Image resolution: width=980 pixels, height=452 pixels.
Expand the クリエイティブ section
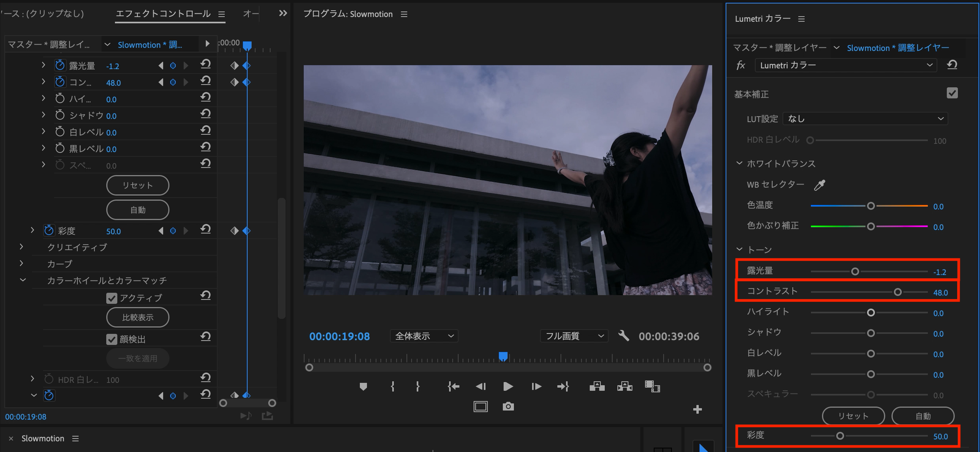[22, 247]
